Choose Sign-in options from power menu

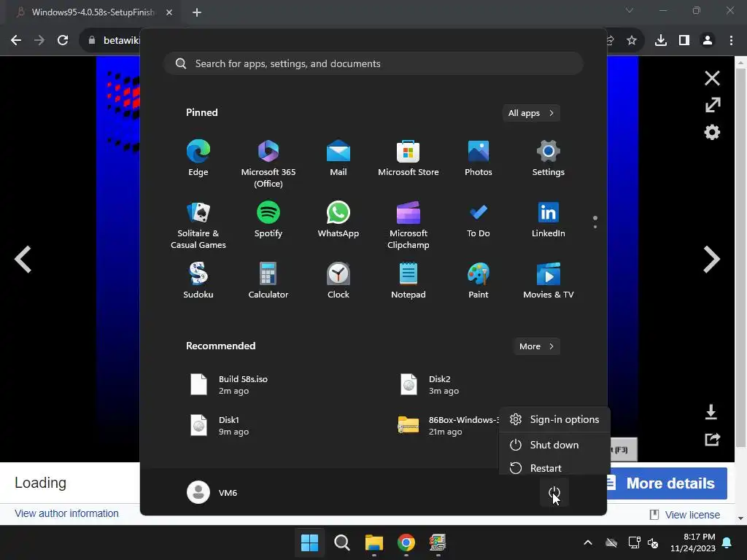pos(554,419)
